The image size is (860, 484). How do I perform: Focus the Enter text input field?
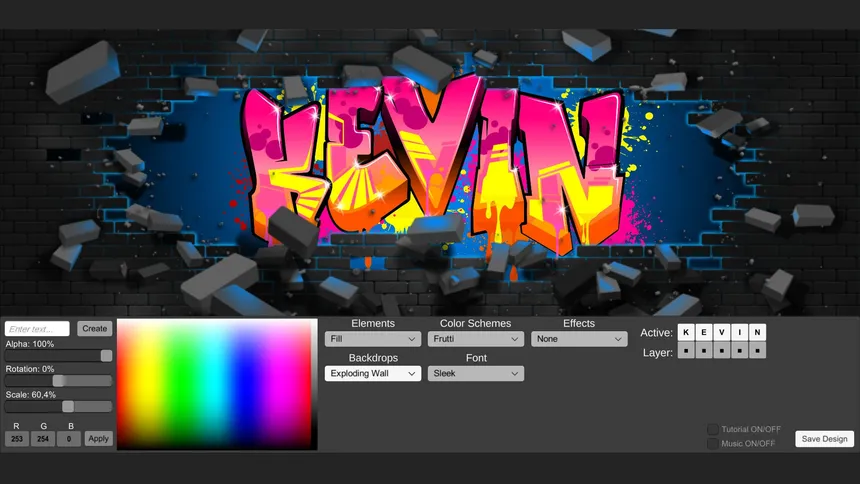click(x=37, y=329)
